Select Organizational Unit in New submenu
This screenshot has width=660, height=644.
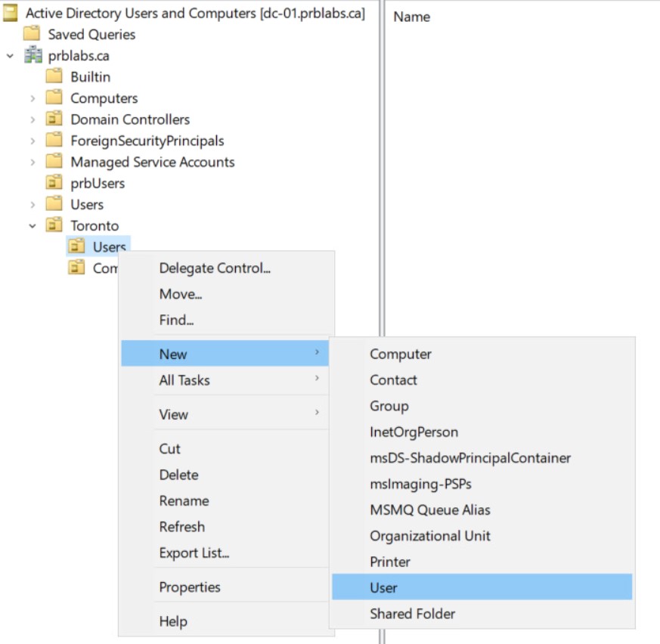[429, 536]
